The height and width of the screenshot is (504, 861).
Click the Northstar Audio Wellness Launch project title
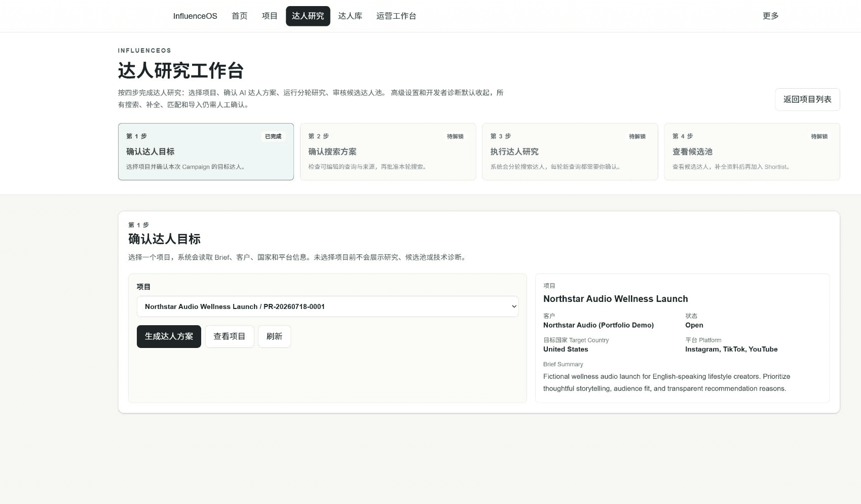point(616,299)
